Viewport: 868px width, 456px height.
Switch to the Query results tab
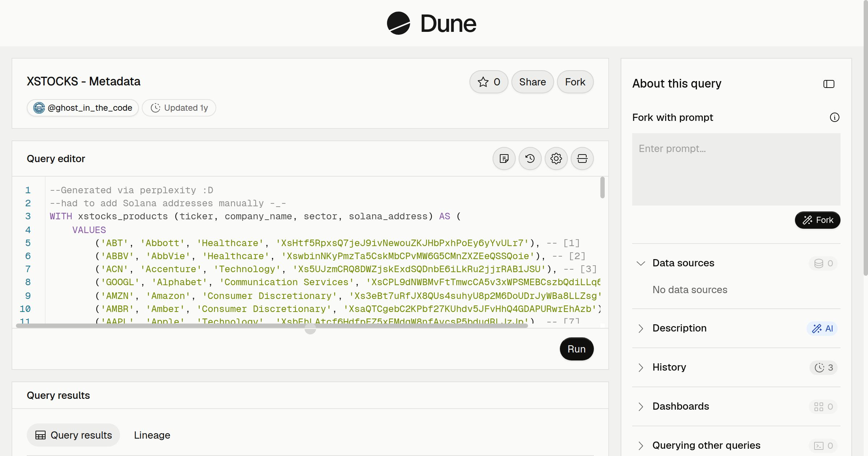click(73, 435)
